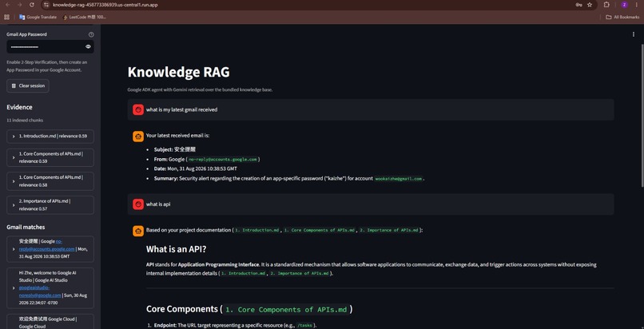Click the 'what is my latest gmail received' message
644x329 pixels.
pyautogui.click(x=181, y=110)
